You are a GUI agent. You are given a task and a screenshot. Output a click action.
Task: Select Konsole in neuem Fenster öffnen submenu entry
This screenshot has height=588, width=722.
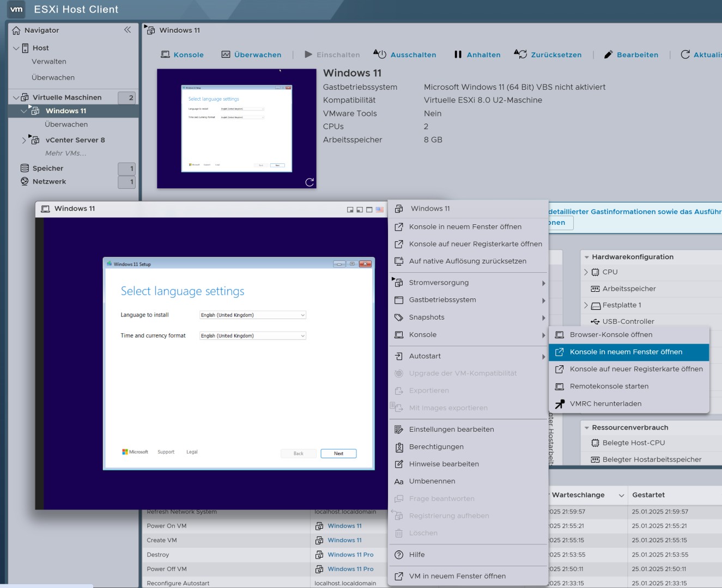point(629,352)
